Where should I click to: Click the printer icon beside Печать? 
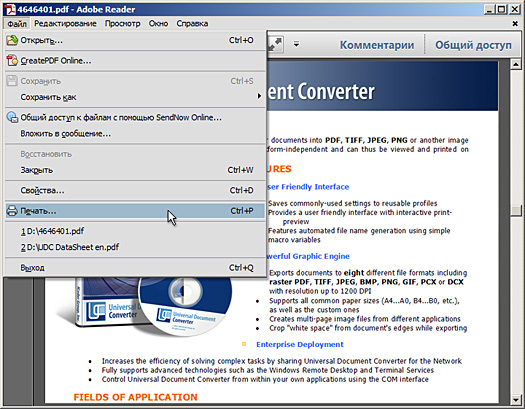coord(12,211)
